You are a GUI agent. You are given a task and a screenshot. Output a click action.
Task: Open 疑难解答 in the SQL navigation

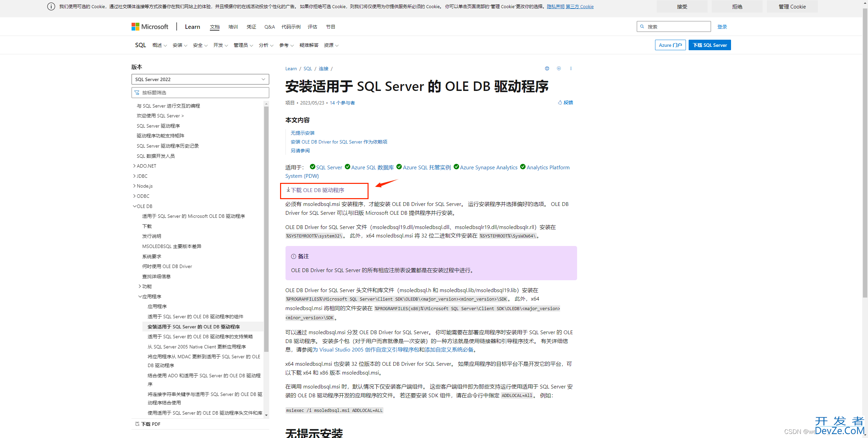(x=309, y=45)
